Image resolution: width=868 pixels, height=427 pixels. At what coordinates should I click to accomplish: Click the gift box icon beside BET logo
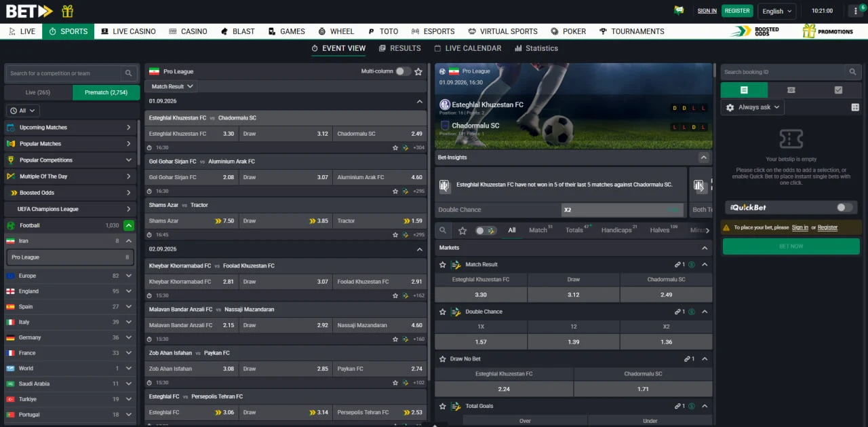(67, 11)
